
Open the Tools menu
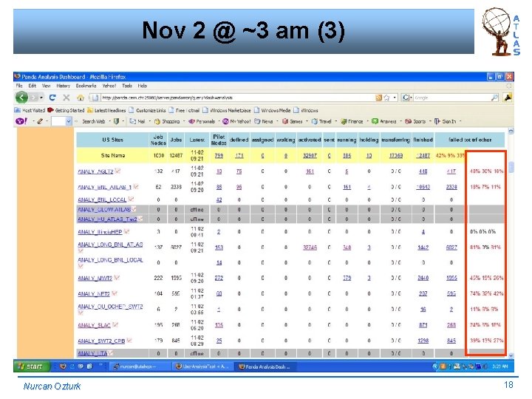[127, 86]
